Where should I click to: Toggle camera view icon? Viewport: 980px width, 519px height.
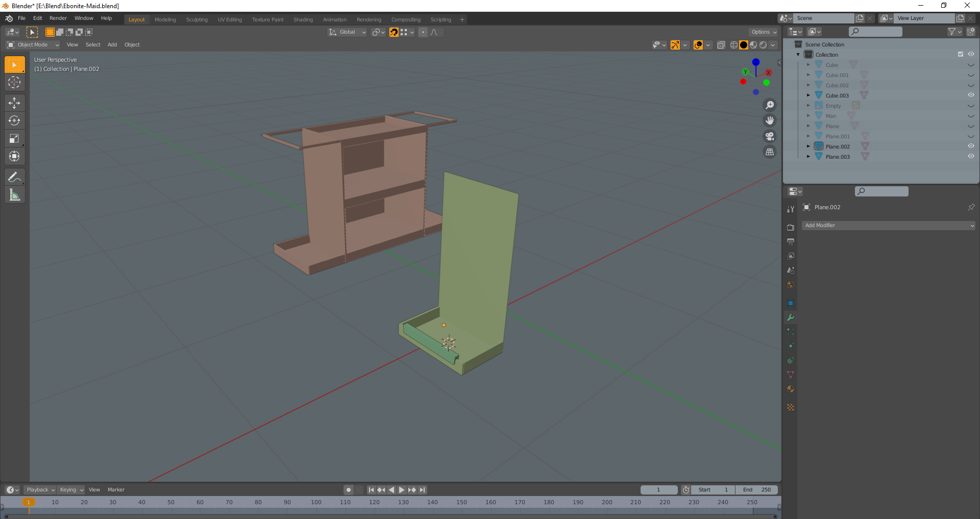pyautogui.click(x=770, y=136)
